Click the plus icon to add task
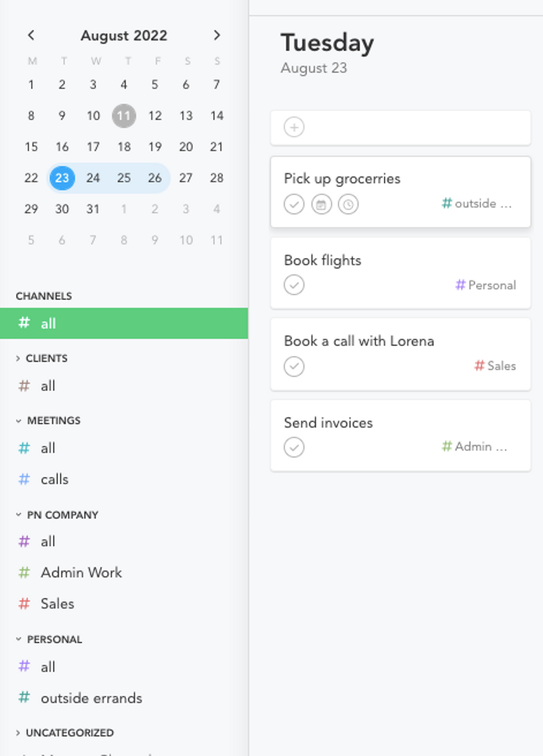The image size is (543, 756). 294,127
